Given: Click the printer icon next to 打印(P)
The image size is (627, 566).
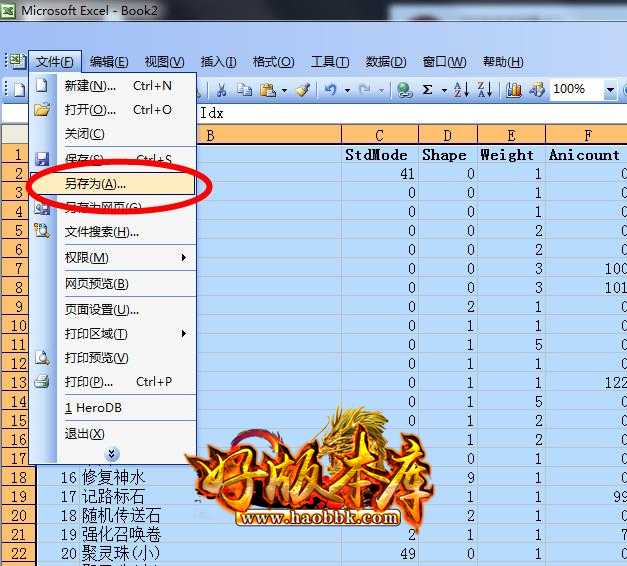Looking at the screenshot, I should click(x=42, y=381).
